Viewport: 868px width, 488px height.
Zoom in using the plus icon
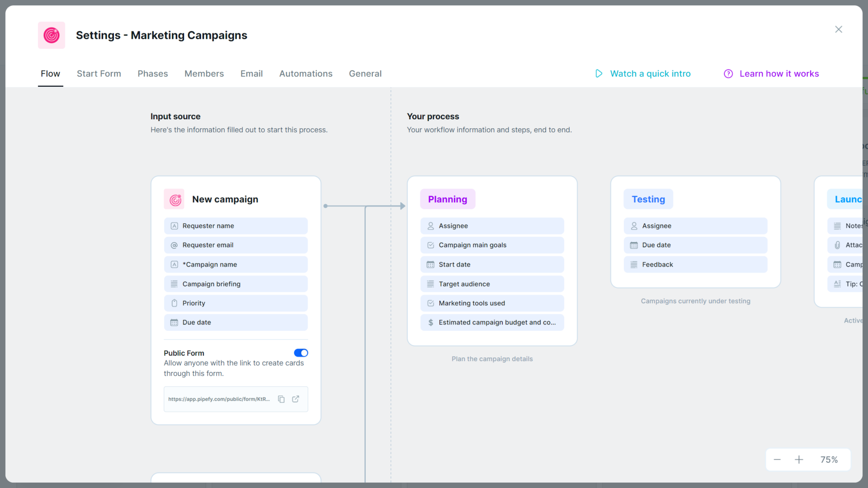[799, 459]
